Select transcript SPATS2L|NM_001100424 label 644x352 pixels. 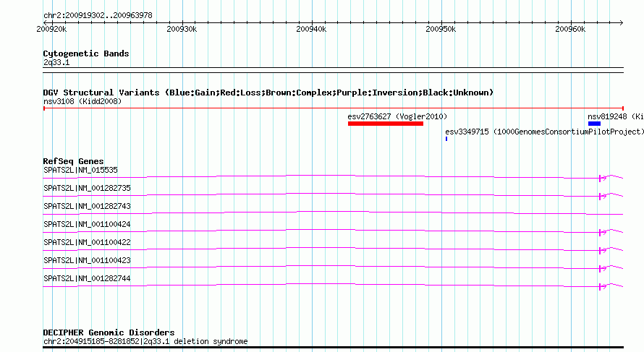click(x=87, y=224)
